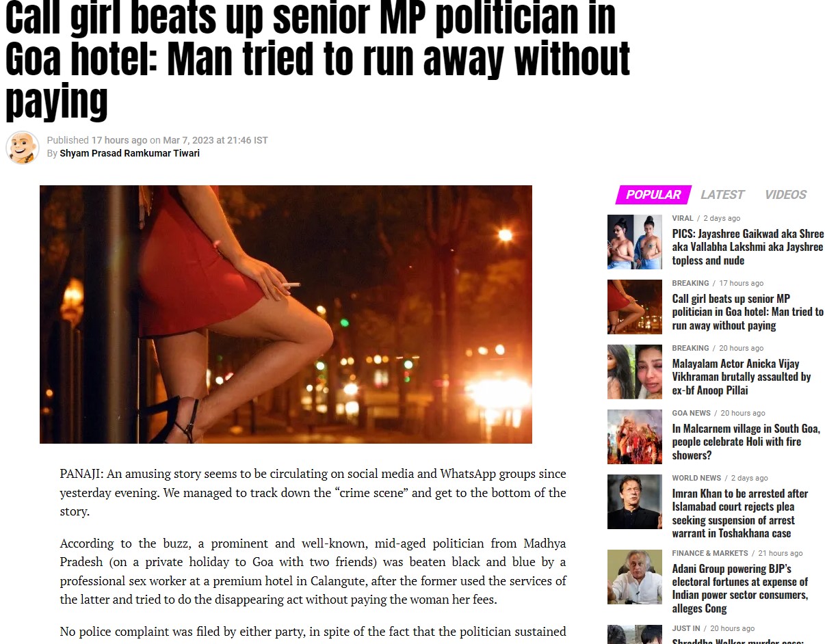Open the Adani Group BJP article link

click(740, 588)
